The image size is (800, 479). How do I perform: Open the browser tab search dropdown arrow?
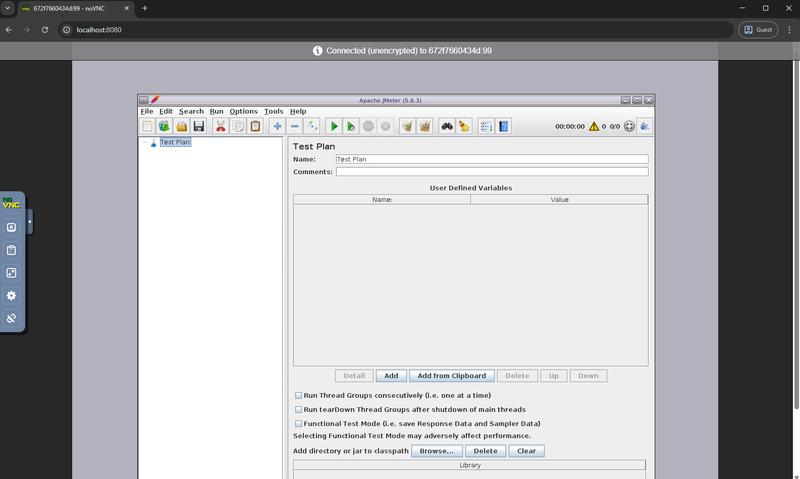point(8,8)
